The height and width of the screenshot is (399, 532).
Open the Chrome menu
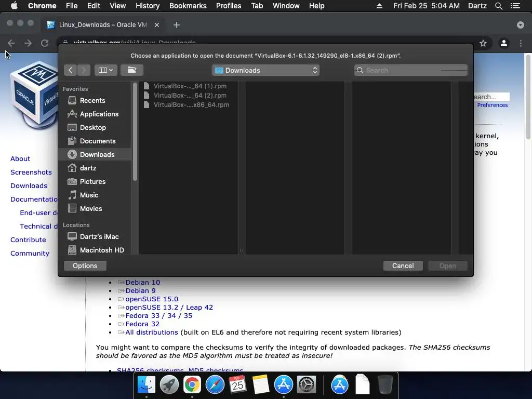pos(42,6)
